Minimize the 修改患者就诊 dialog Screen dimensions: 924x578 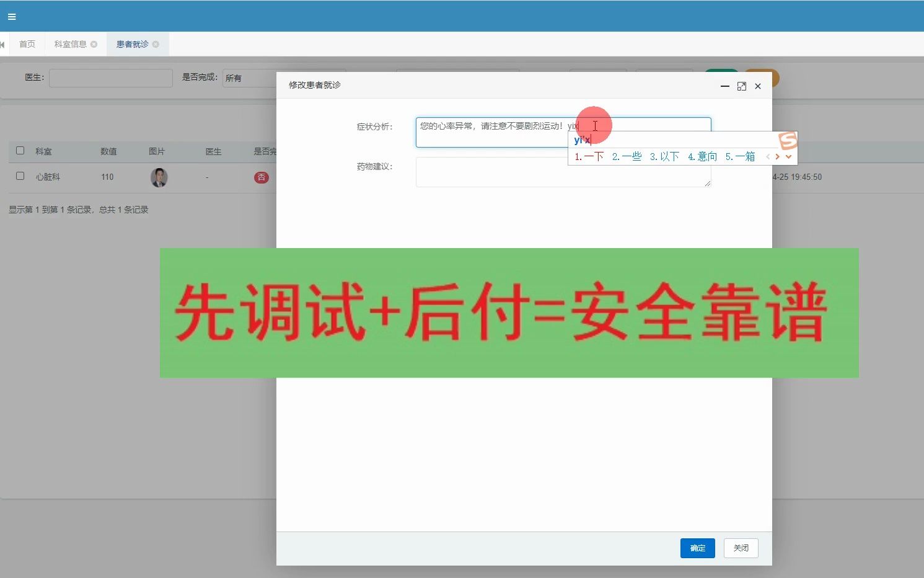(724, 86)
